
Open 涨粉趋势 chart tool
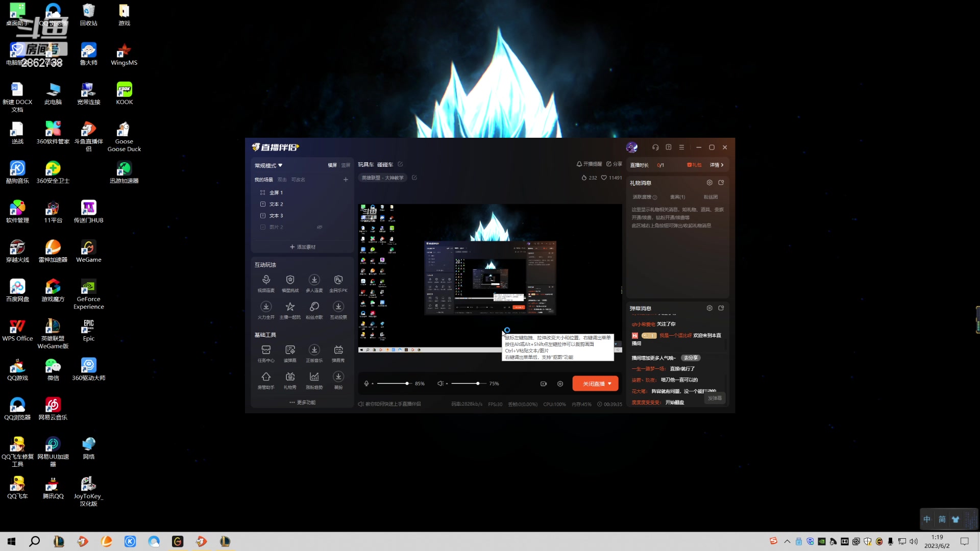pos(314,380)
